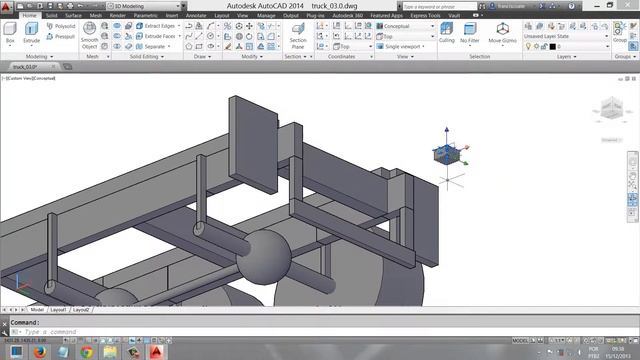Select the Model space tab
Viewport: 640px width, 360px height.
pyautogui.click(x=37, y=310)
